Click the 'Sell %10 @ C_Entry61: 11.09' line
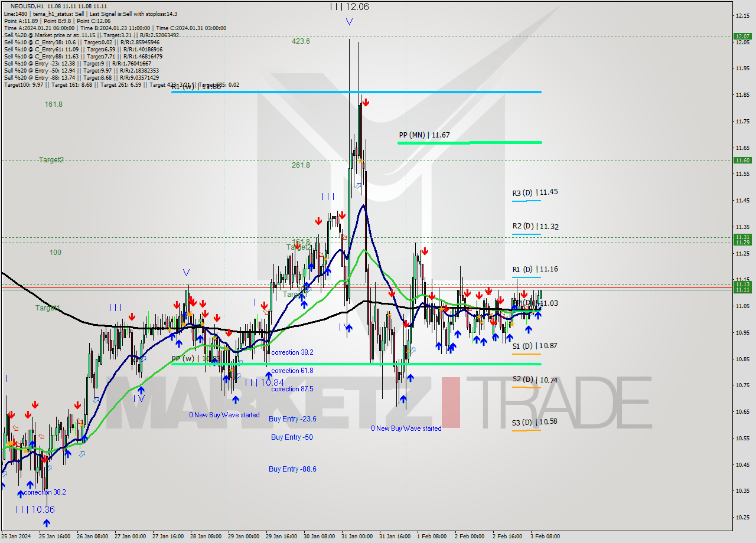Image resolution: width=756 pixels, height=543 pixels. pos(83,49)
